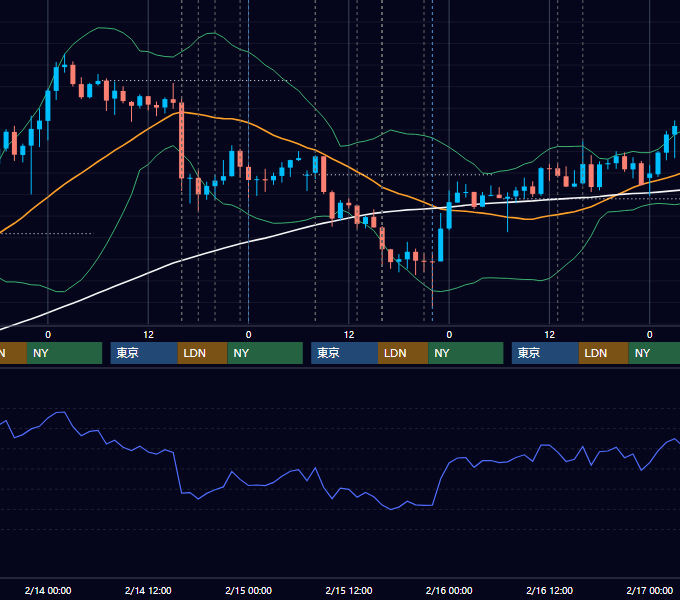This screenshot has width=680, height=600.
Task: Click the 2/14 12:00 date label
Action: tap(148, 590)
